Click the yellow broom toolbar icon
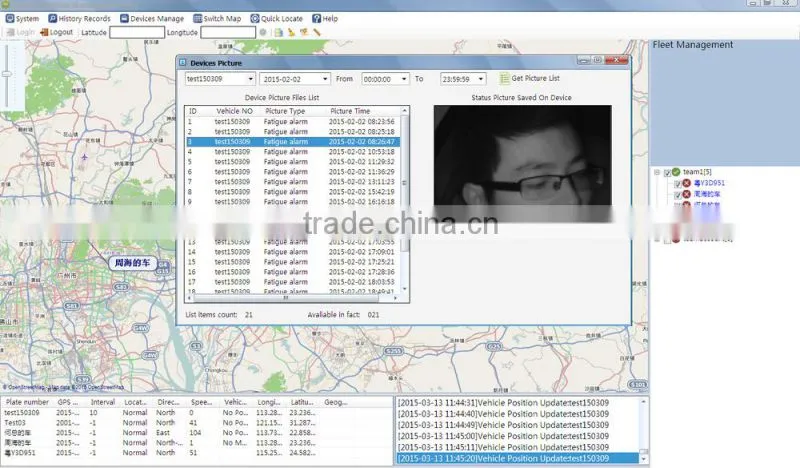Screen dimensions: 800x468 tap(291, 32)
